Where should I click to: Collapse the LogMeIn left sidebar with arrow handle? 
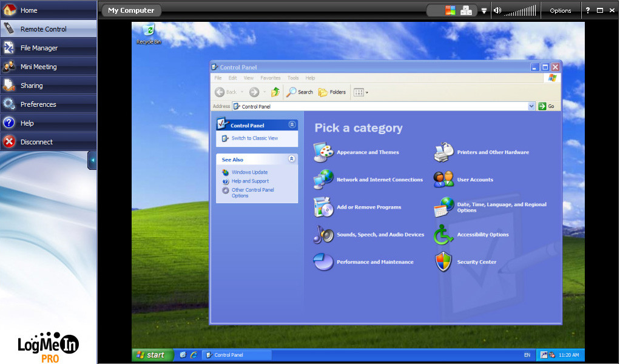[92, 160]
